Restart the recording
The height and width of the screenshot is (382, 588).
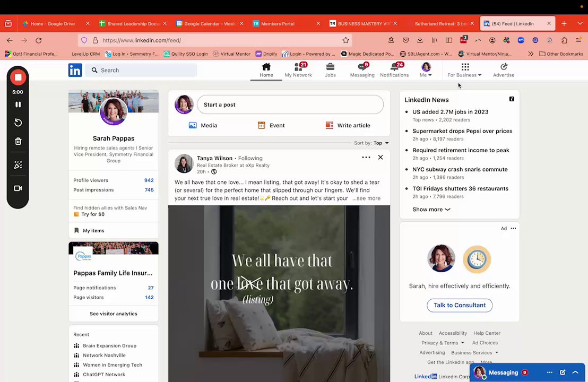(x=18, y=123)
